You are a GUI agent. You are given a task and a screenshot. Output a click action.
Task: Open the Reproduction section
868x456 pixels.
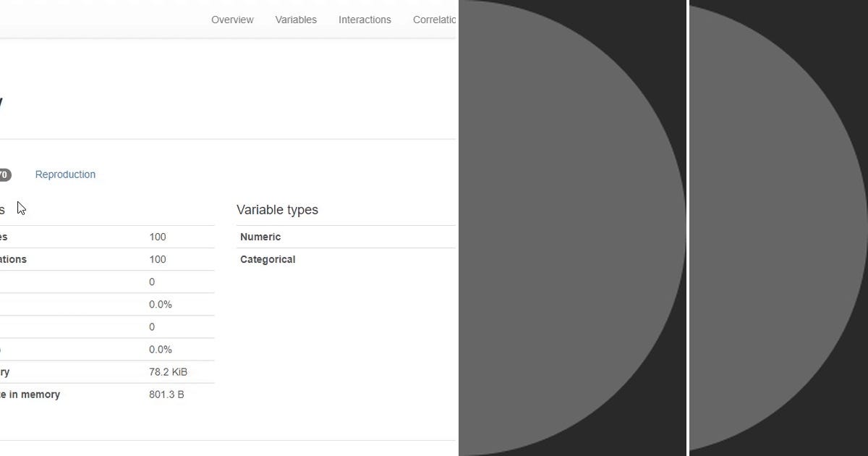coord(65,174)
